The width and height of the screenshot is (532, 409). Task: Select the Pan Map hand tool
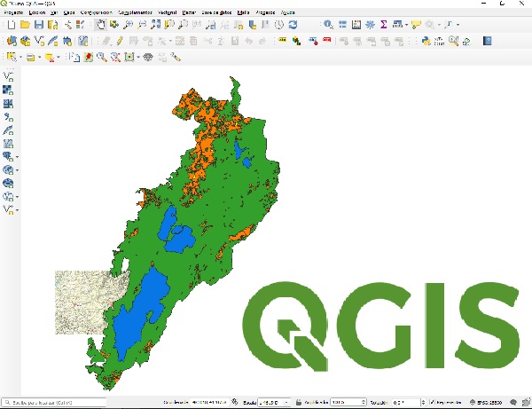click(100, 25)
